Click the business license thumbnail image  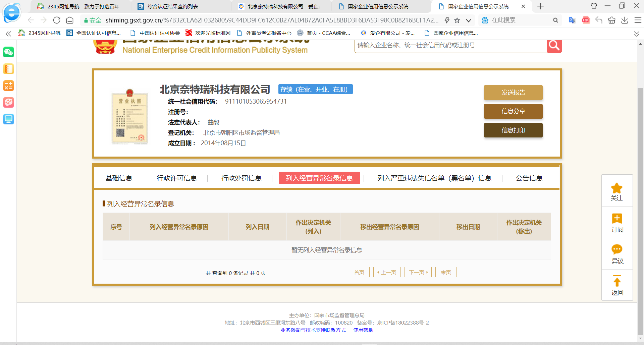point(129,116)
